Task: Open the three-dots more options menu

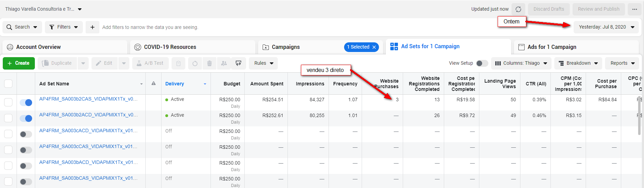Action: click(x=634, y=9)
